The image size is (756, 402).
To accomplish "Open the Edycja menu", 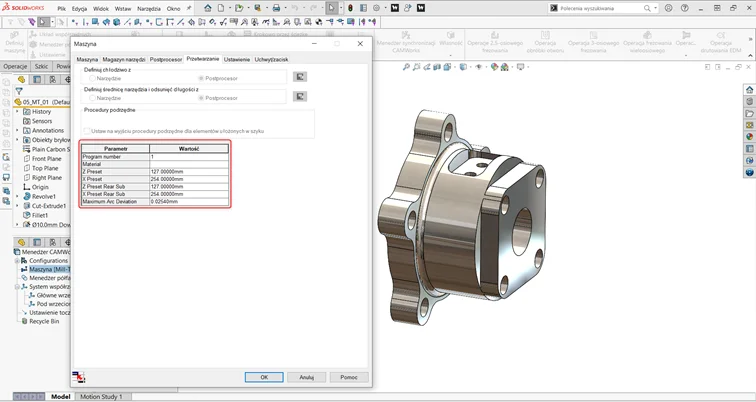I will tap(80, 9).
